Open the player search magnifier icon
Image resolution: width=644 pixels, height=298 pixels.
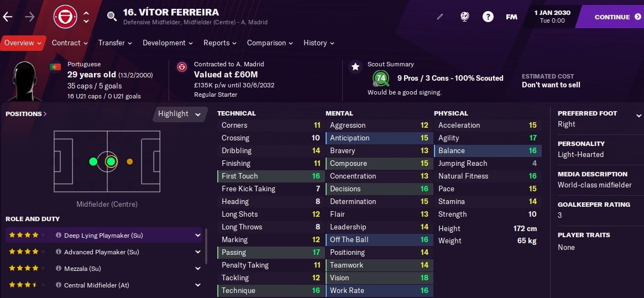(x=112, y=17)
